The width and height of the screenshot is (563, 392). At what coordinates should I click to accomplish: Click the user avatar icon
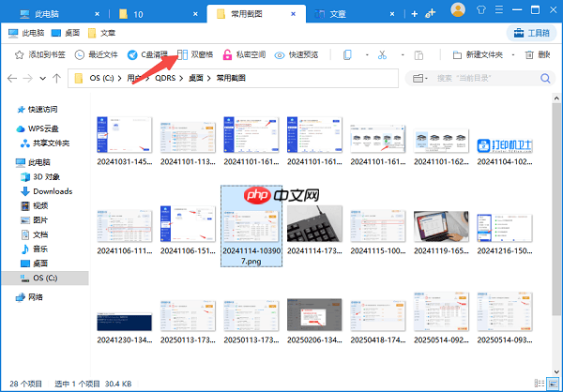pyautogui.click(x=458, y=9)
